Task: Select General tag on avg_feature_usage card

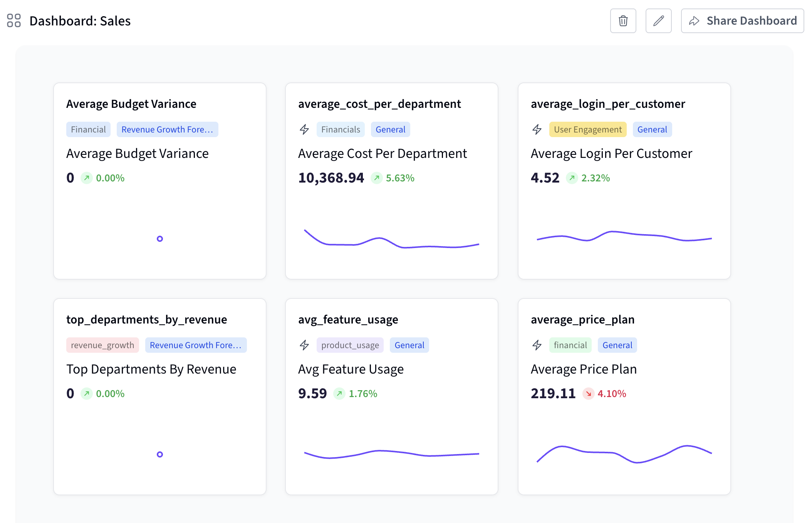Action: click(x=409, y=345)
